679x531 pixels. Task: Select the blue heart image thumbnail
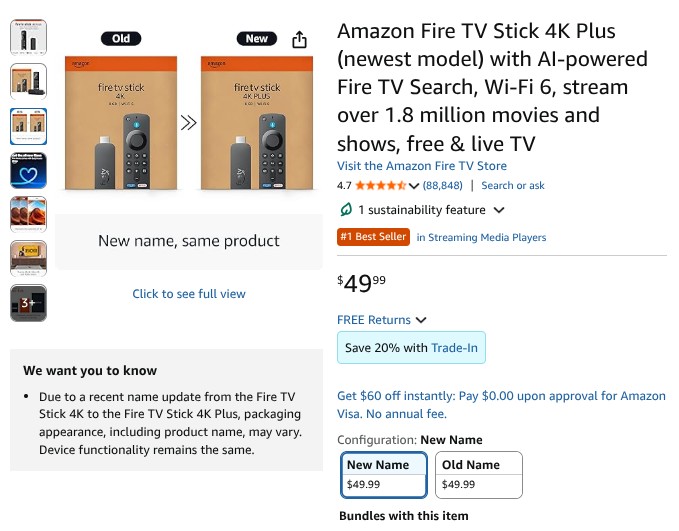[x=28, y=171]
